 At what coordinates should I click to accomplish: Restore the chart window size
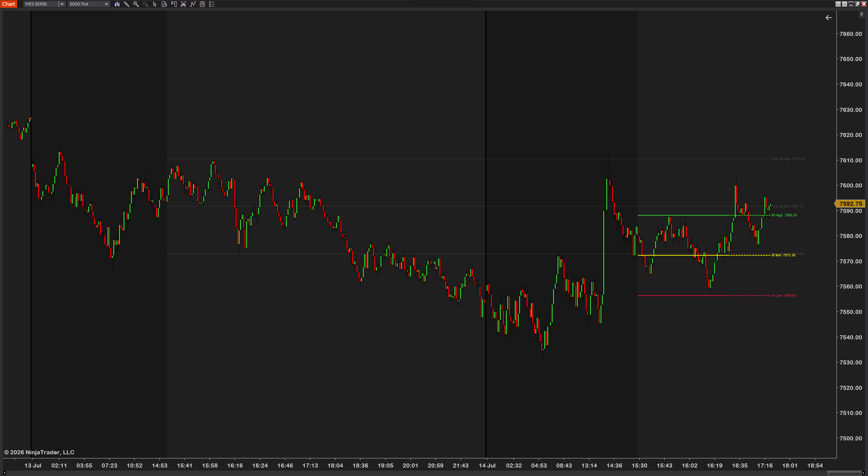pos(857,4)
